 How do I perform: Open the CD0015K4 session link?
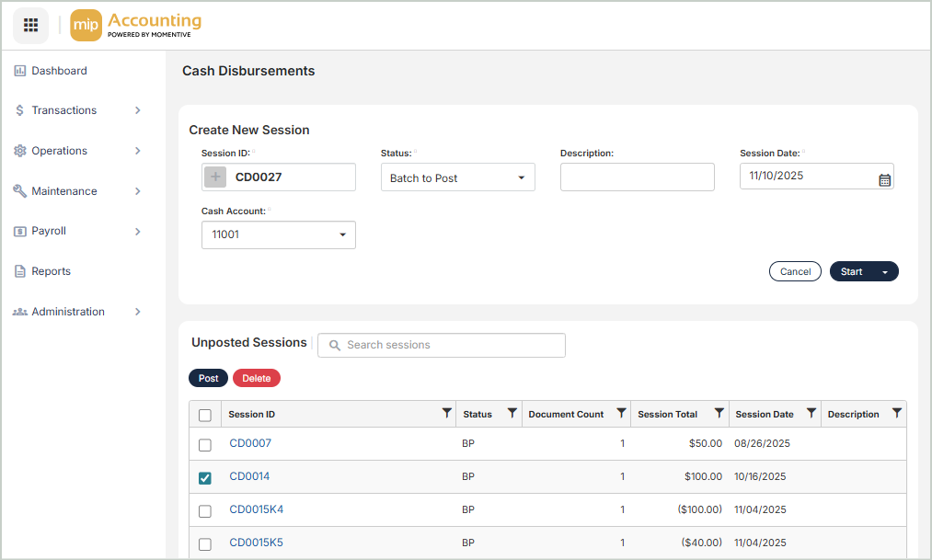tap(256, 509)
